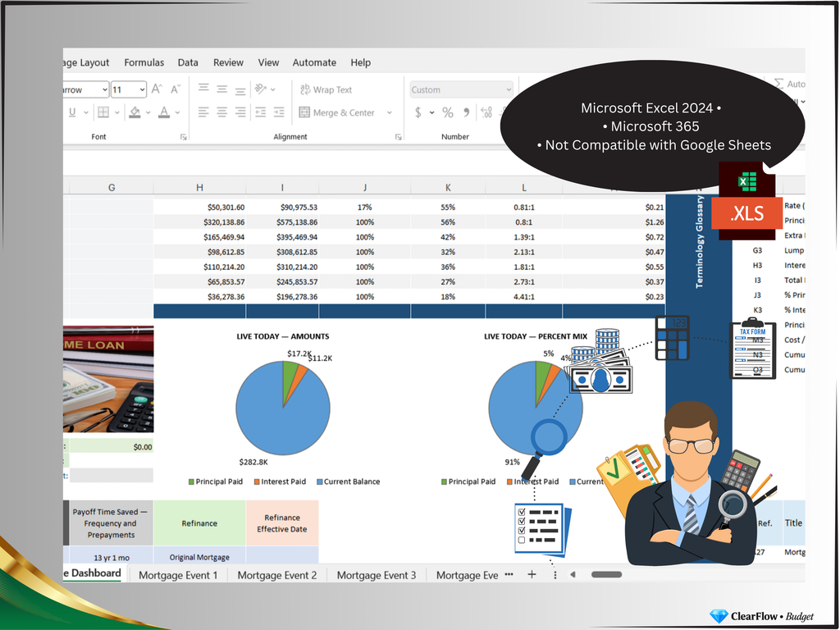Align text to the middle of cell

tap(221, 89)
